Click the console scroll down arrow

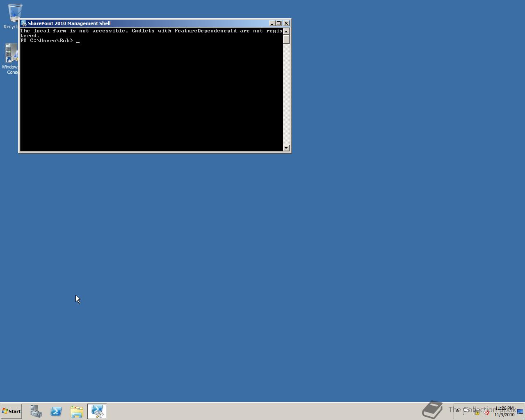point(286,148)
